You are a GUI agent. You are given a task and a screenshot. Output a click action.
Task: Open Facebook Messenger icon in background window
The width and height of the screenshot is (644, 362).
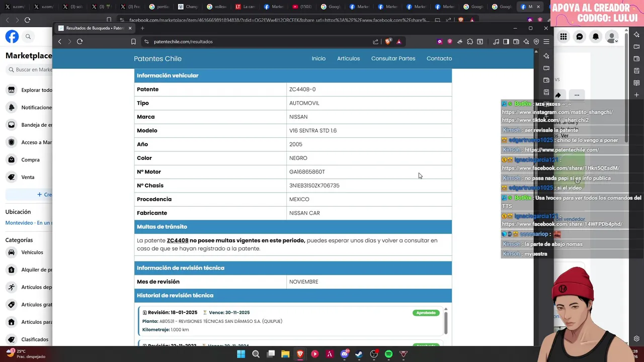click(x=580, y=37)
